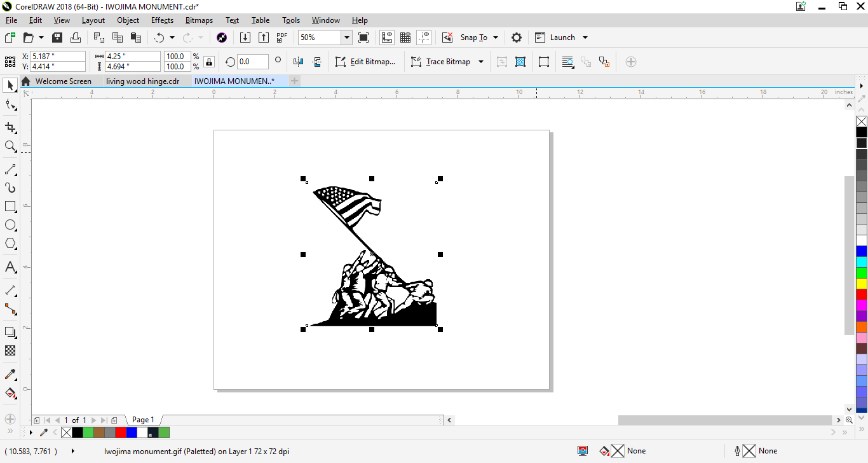Select the Ellipse tool

[10, 225]
